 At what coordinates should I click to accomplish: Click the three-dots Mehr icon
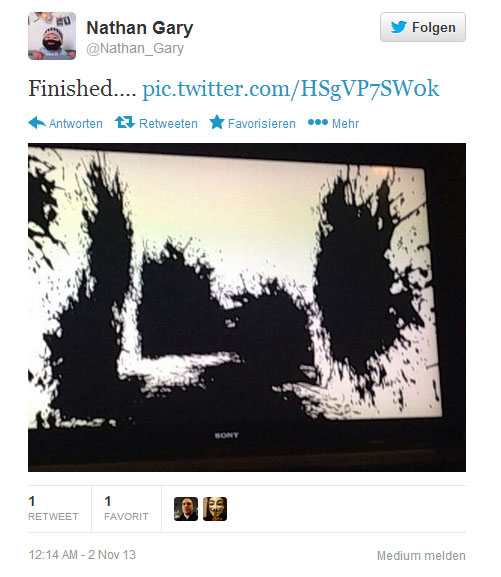click(x=318, y=122)
